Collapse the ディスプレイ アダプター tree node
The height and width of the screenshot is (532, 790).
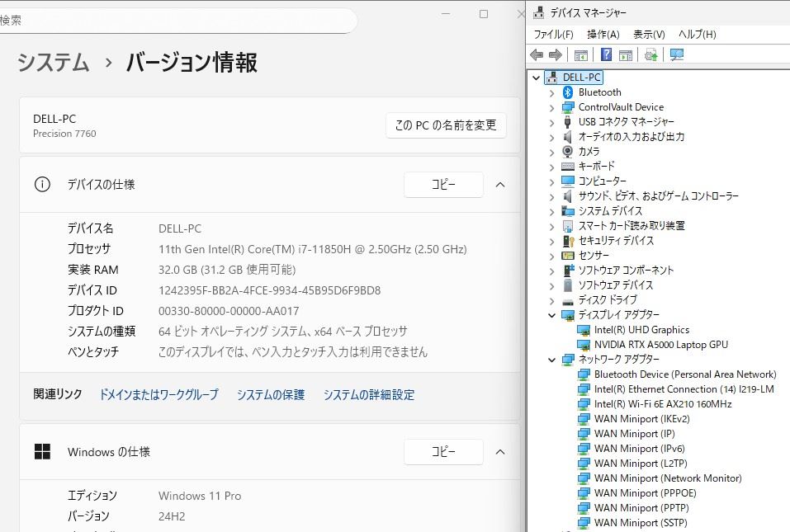click(552, 315)
